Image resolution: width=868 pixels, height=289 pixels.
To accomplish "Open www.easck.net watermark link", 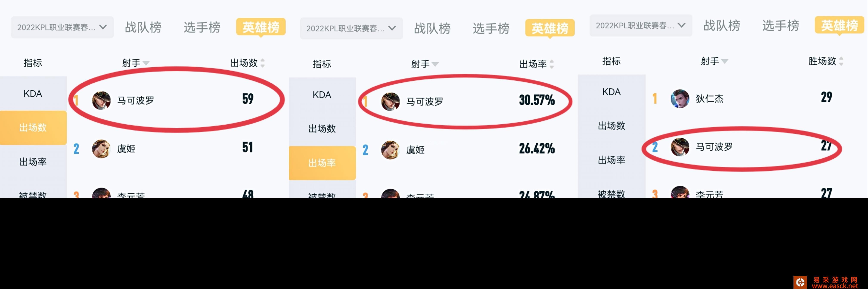I will point(835,286).
